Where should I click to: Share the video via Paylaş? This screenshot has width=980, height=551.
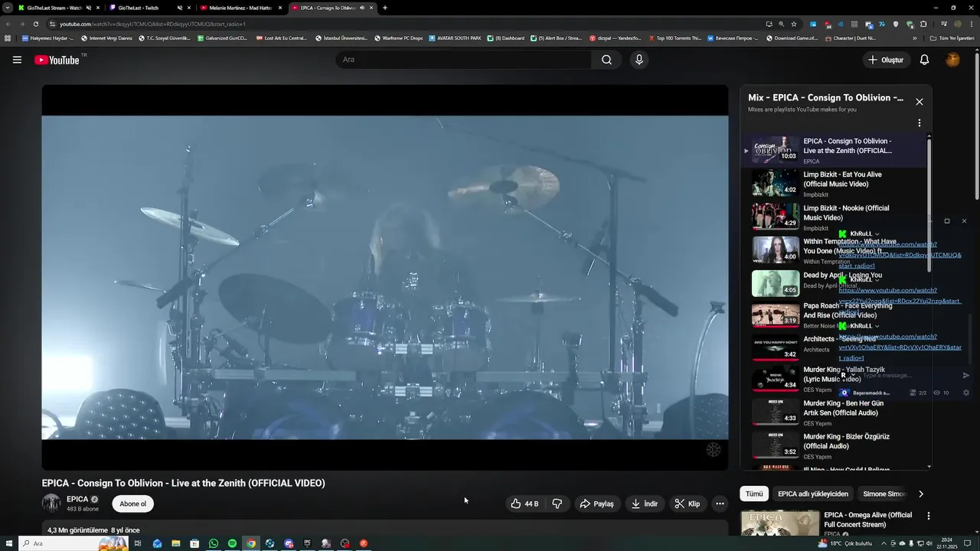596,504
